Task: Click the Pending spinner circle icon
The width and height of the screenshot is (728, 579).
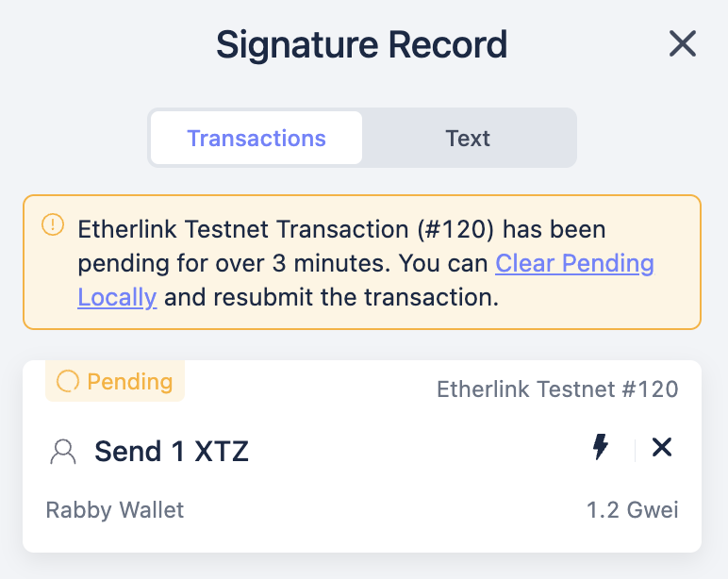Action: [x=68, y=382]
